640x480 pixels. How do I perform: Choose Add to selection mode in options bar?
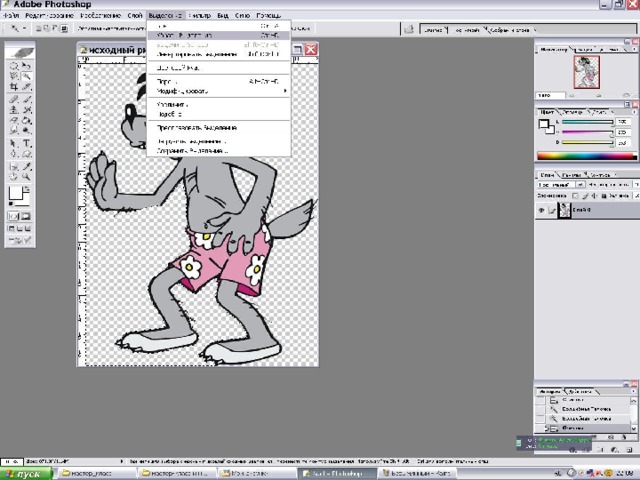(x=45, y=29)
